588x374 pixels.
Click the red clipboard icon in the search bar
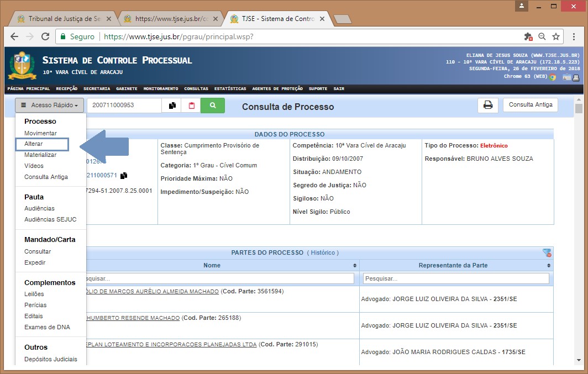point(191,105)
